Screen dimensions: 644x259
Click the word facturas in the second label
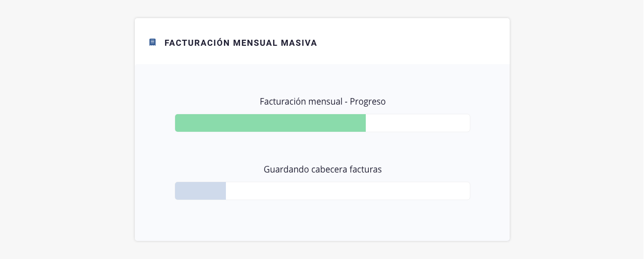(366, 169)
